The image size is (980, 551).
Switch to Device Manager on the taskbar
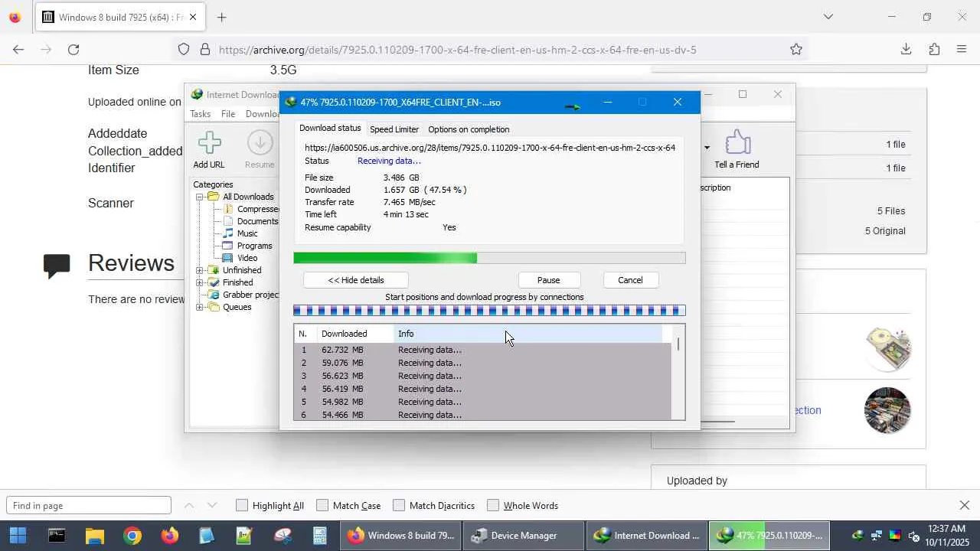tap(524, 536)
